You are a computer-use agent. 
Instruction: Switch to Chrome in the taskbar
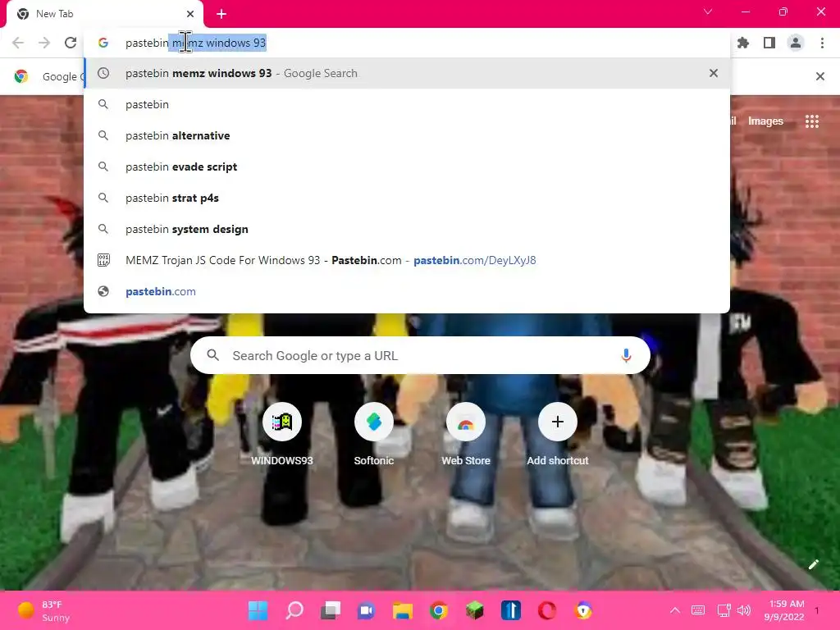click(438, 610)
